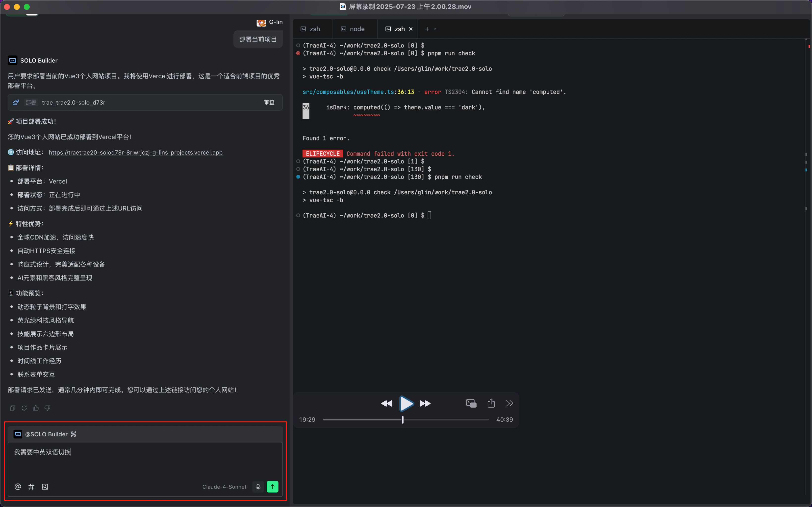Click the green send message arrow button
The image size is (812, 507).
tap(272, 486)
